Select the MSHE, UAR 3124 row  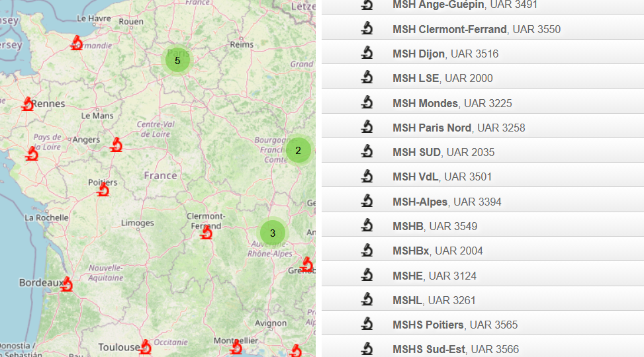tap(483, 274)
